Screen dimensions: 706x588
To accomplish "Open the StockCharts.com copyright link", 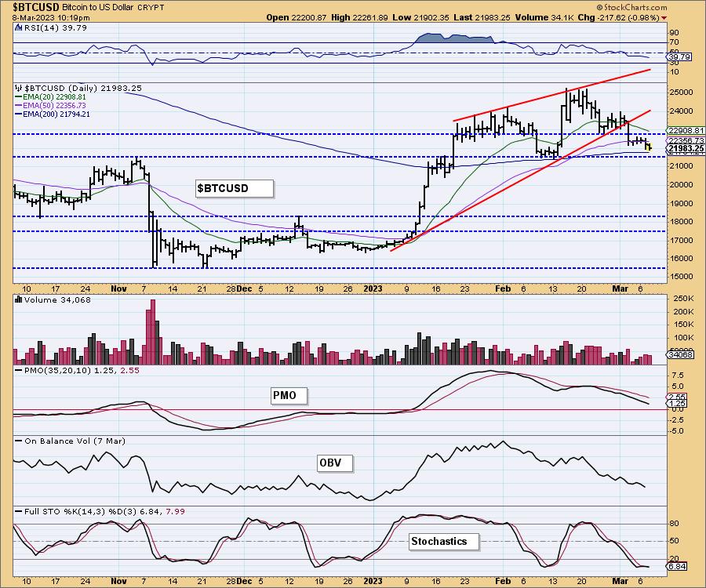I will [x=632, y=7].
